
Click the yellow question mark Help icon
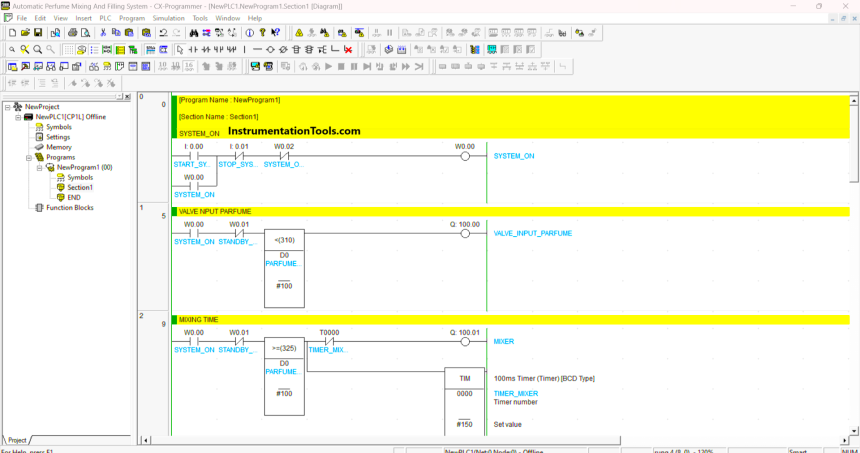[263, 33]
